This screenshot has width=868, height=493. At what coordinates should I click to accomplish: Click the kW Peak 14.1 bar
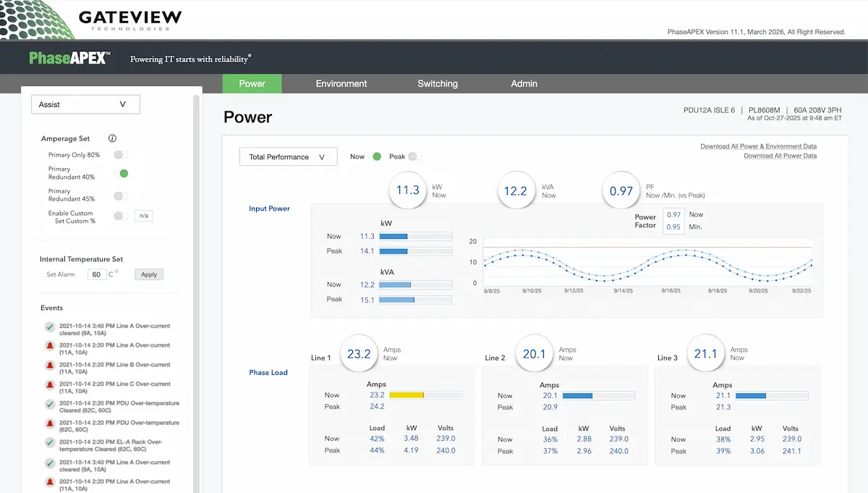tap(416, 251)
